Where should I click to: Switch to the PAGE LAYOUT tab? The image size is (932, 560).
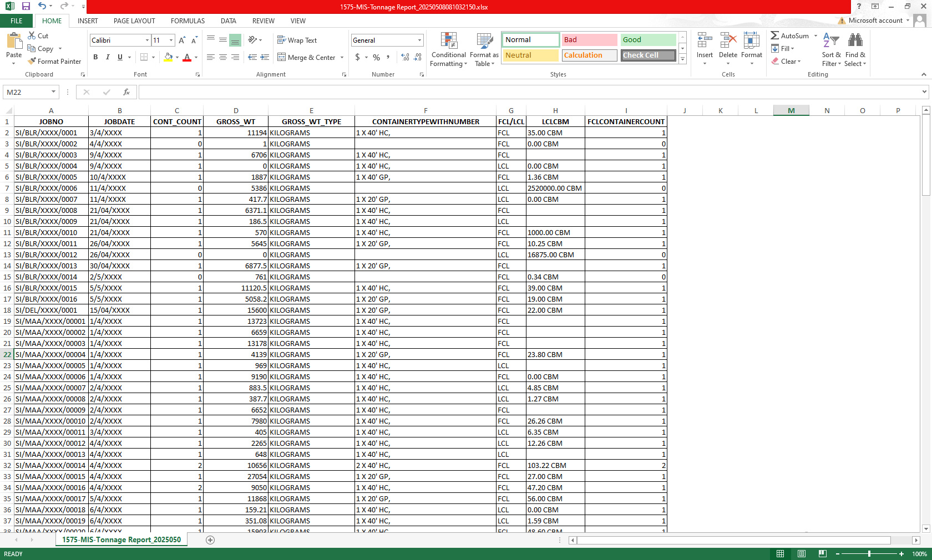[134, 21]
